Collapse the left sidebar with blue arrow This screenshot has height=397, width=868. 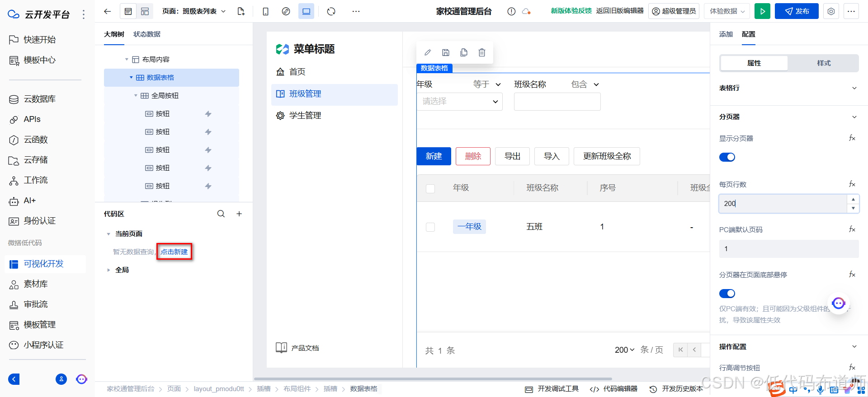(14, 379)
